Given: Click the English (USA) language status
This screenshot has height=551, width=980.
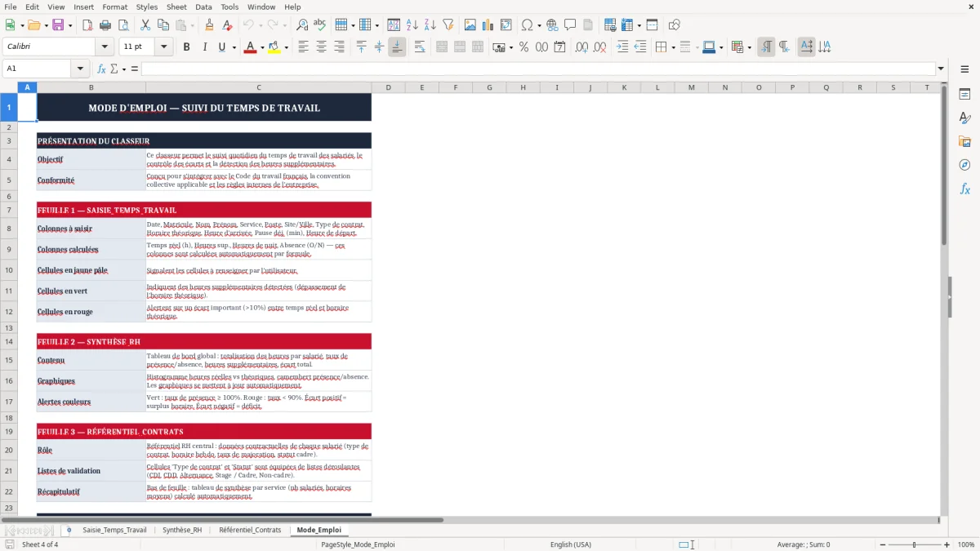Looking at the screenshot, I should (571, 544).
